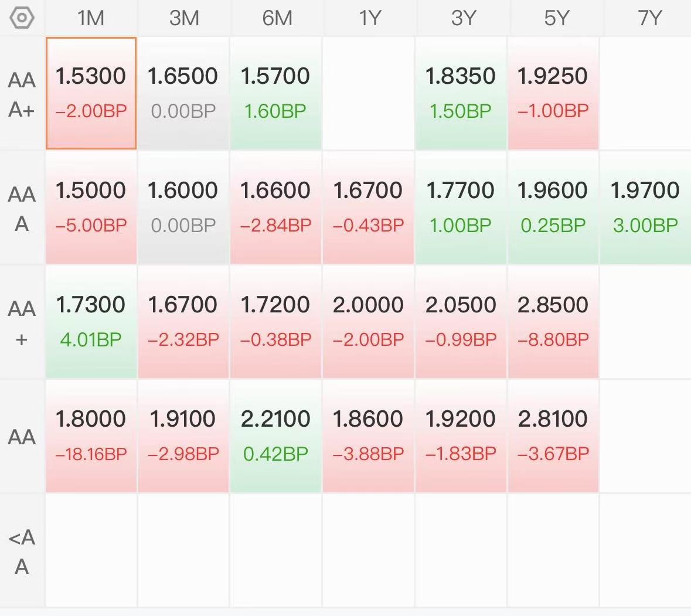691x616 pixels.
Task: Open the AAA+ 5Y cell showing 1.9250
Action: point(553,93)
